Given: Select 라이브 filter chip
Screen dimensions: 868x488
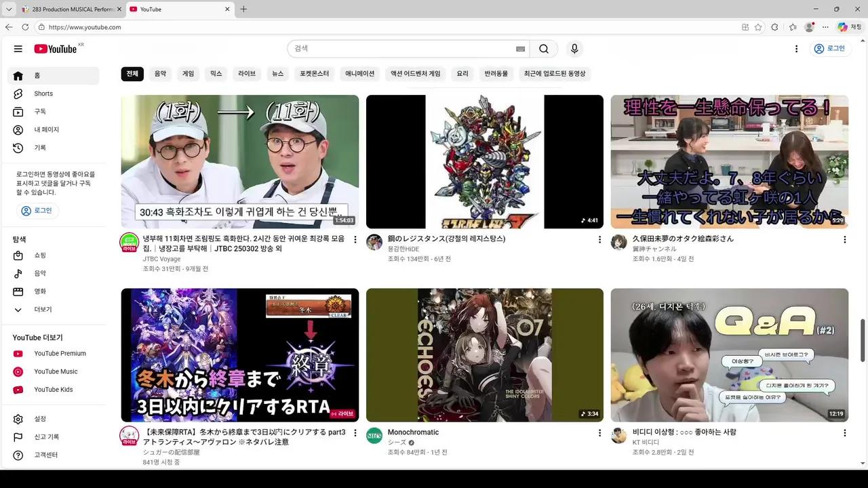Looking at the screenshot, I should [247, 73].
